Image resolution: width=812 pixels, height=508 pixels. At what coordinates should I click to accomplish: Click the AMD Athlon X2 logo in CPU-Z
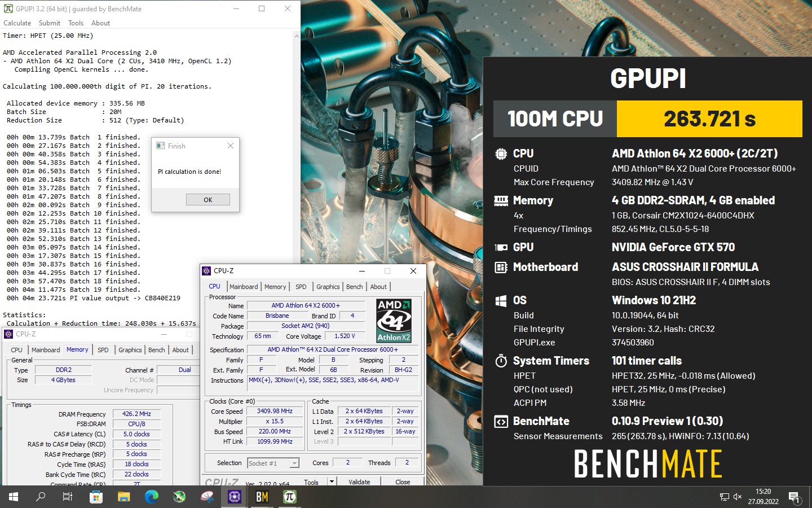[394, 320]
